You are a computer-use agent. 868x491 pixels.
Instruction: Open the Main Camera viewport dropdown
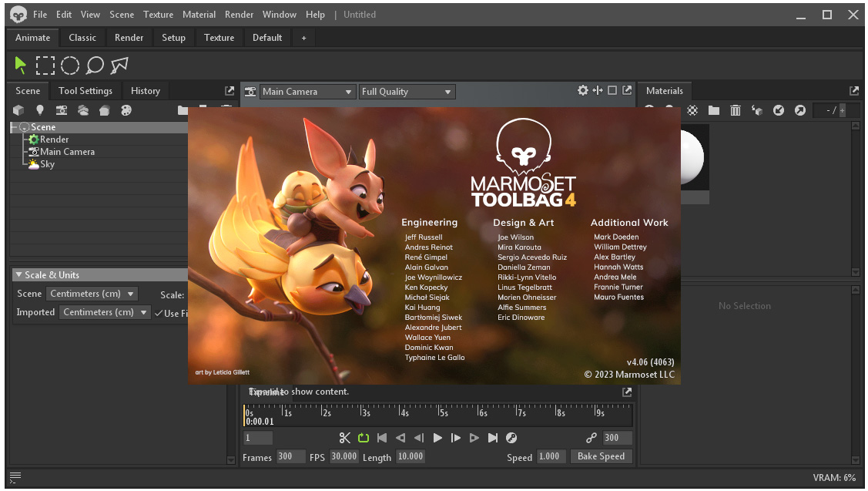click(x=307, y=91)
